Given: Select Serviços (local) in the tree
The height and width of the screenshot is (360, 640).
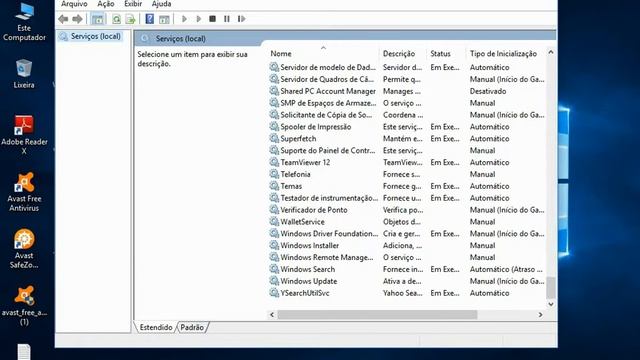Looking at the screenshot, I should pyautogui.click(x=96, y=36).
